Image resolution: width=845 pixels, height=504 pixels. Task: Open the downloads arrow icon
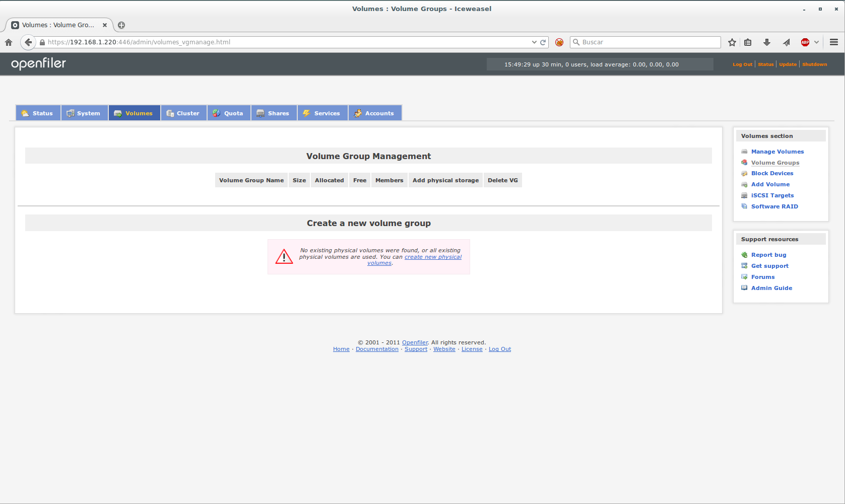pos(766,42)
